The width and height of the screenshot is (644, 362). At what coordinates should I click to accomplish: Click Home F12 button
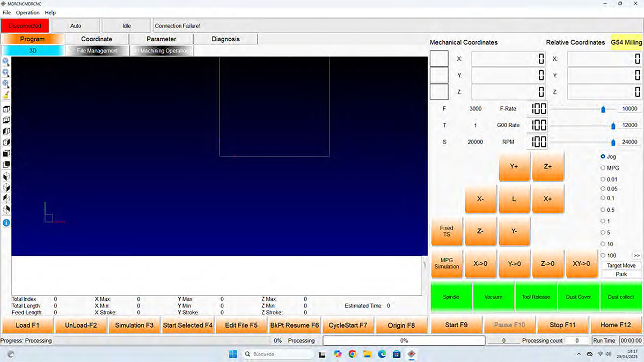coord(616,325)
